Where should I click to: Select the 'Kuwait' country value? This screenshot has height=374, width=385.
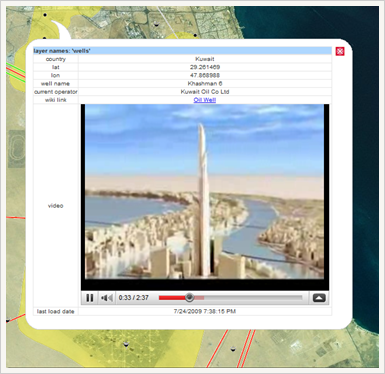coord(205,59)
